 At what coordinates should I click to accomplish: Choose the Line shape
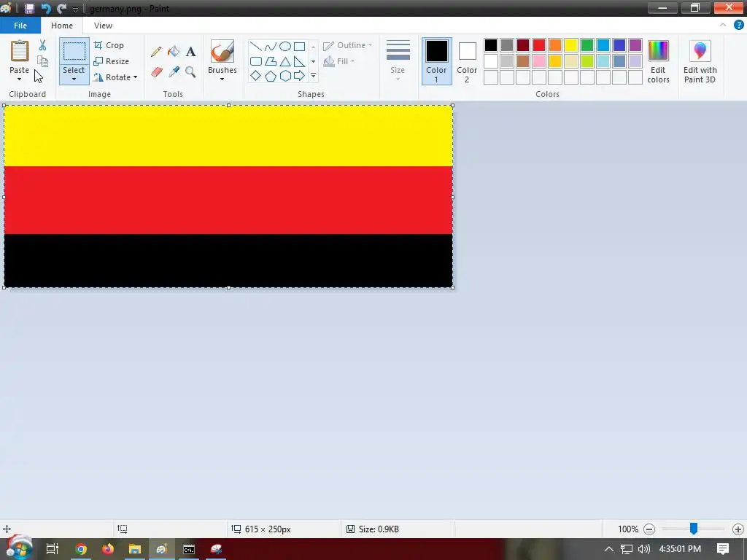256,46
